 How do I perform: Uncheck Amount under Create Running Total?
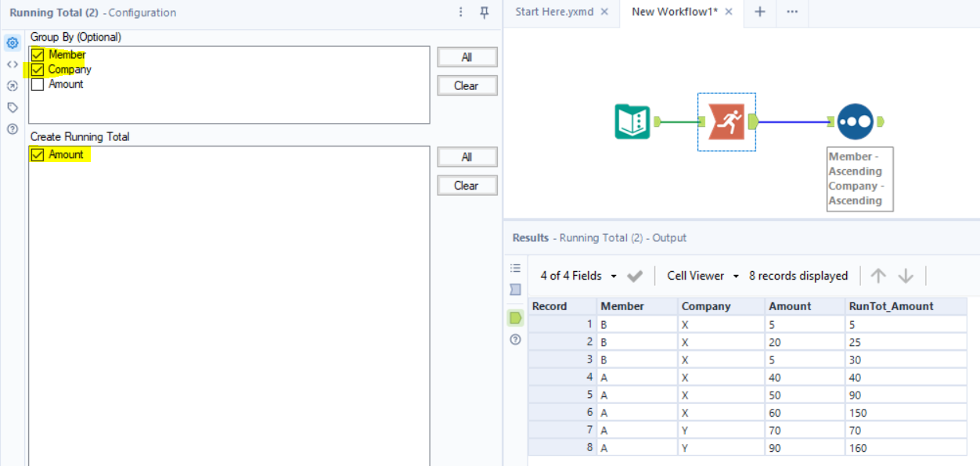click(36, 154)
